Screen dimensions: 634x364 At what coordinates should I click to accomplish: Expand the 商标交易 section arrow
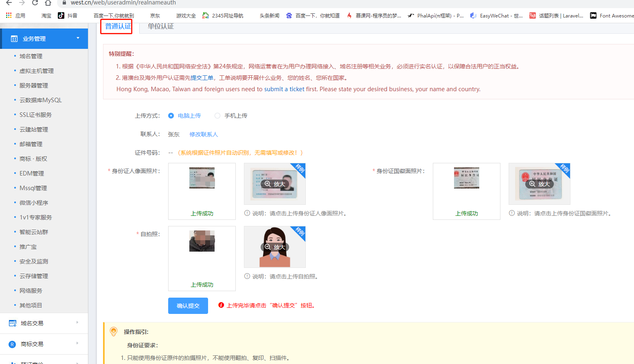(x=77, y=343)
